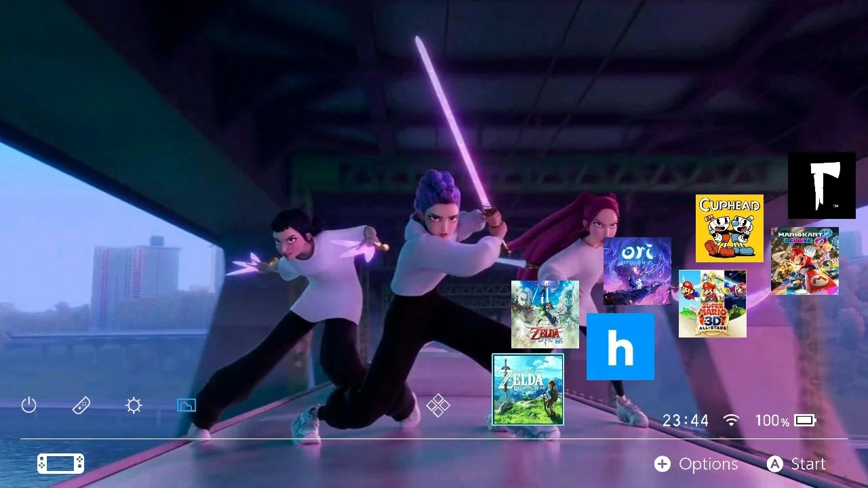Click the handheld console mode icon
This screenshot has height=488, width=868.
61,464
